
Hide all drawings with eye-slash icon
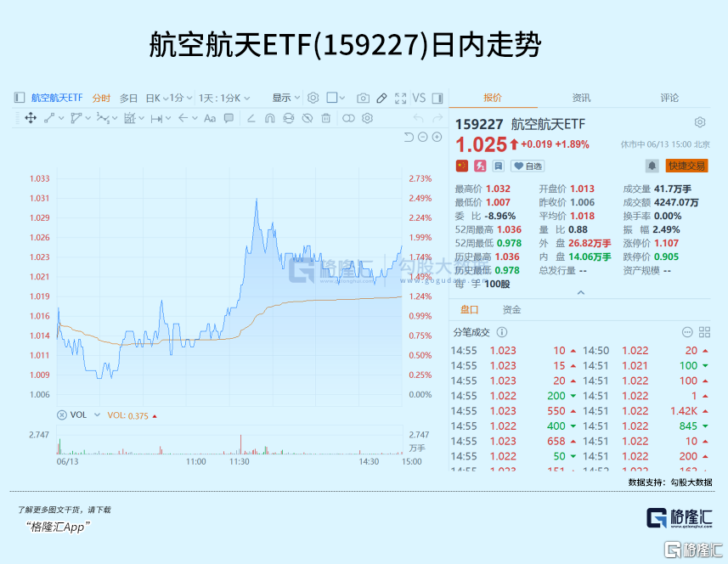(307, 118)
